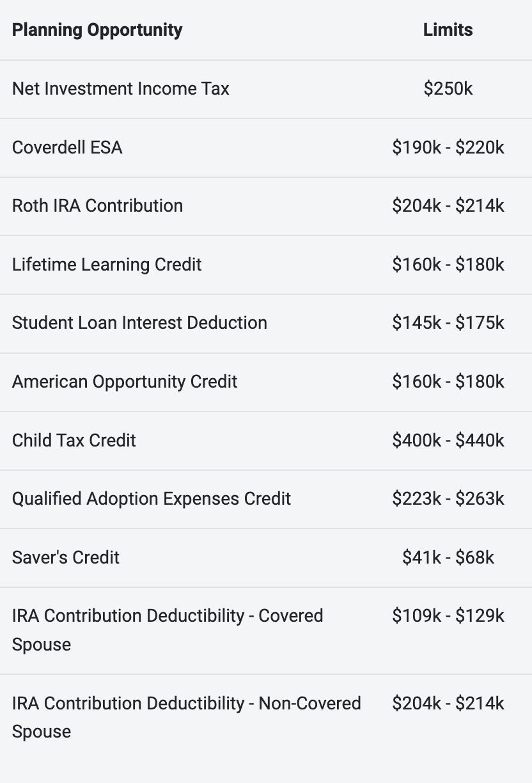Select Student Loan Interest Deduction row
Viewport: 532px width, 783px height.
click(x=266, y=323)
